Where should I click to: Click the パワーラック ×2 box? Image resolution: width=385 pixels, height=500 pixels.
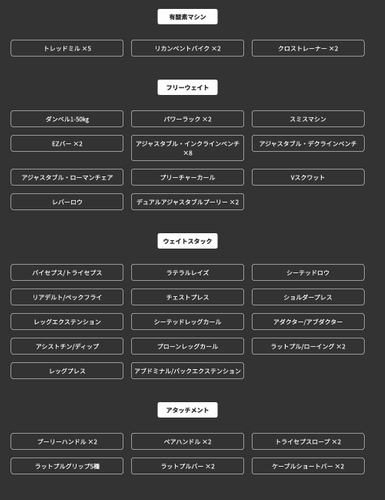(x=187, y=119)
